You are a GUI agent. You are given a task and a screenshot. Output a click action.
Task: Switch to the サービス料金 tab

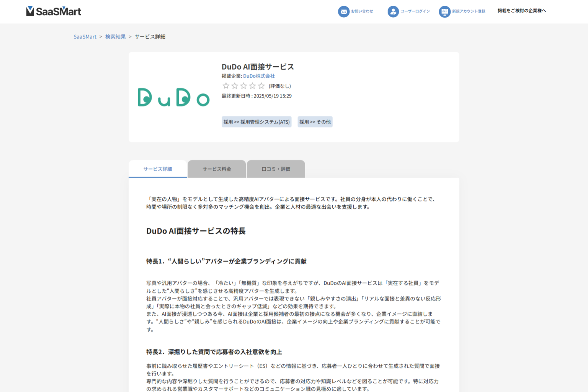point(217,169)
